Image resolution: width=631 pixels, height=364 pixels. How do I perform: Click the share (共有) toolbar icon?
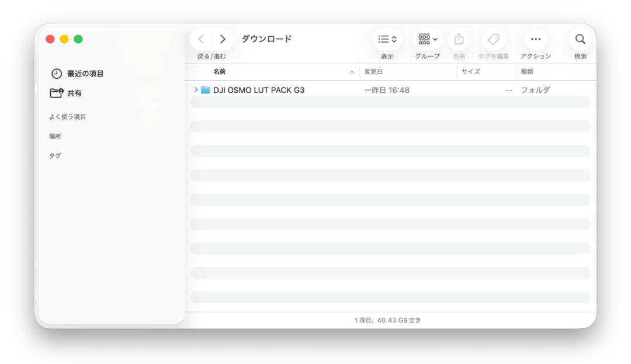pos(459,39)
